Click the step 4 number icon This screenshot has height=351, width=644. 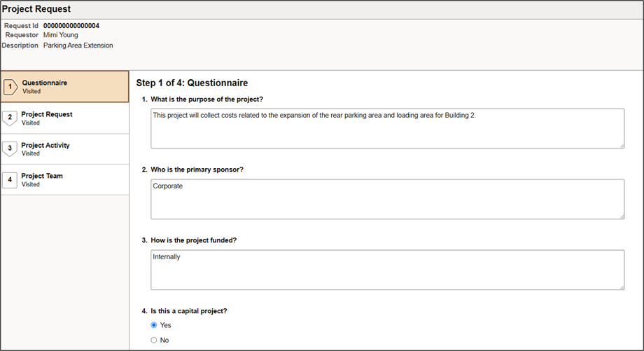click(x=10, y=179)
